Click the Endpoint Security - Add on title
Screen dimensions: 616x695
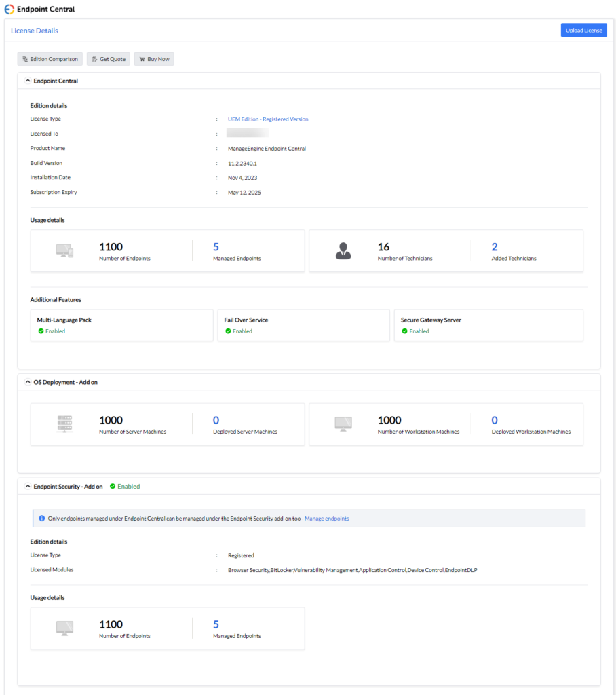pos(69,486)
